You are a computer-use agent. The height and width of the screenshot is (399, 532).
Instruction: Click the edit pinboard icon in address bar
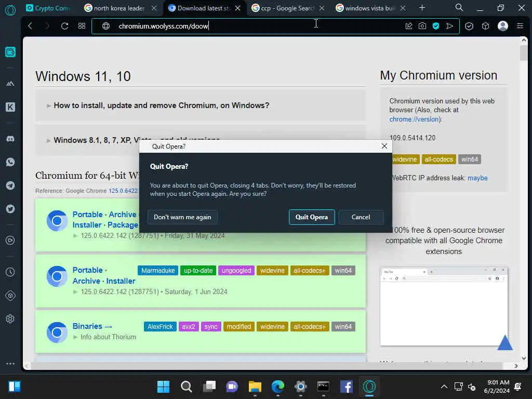tap(409, 26)
